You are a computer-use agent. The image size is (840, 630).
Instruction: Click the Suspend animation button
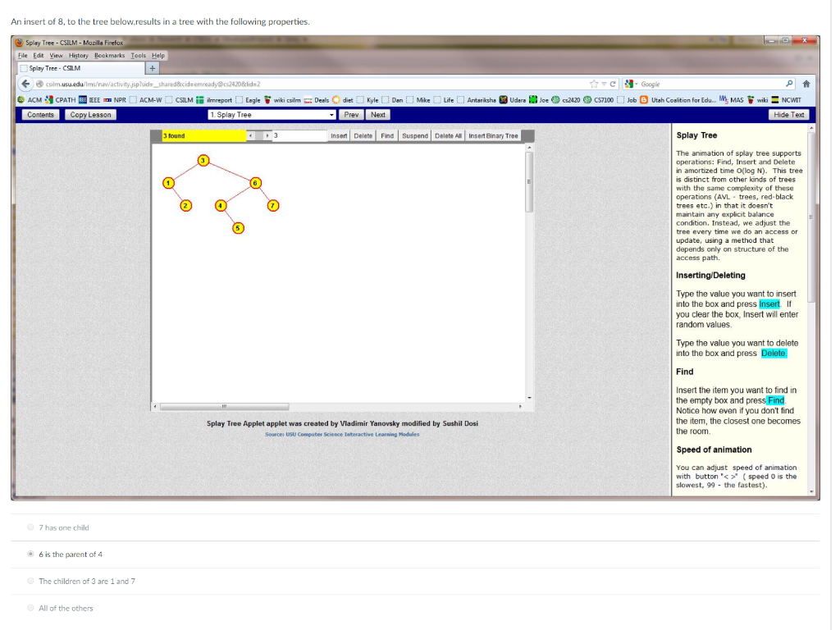(x=415, y=135)
